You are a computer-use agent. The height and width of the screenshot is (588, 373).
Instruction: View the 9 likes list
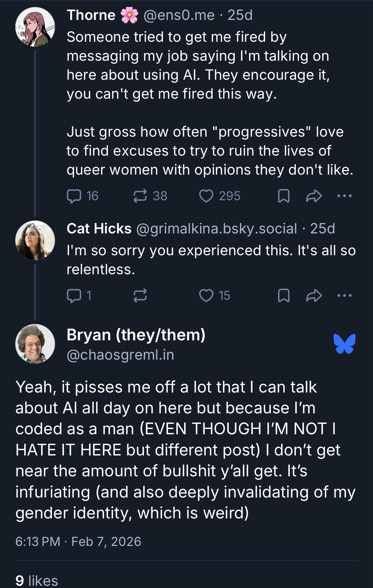[x=37, y=580]
